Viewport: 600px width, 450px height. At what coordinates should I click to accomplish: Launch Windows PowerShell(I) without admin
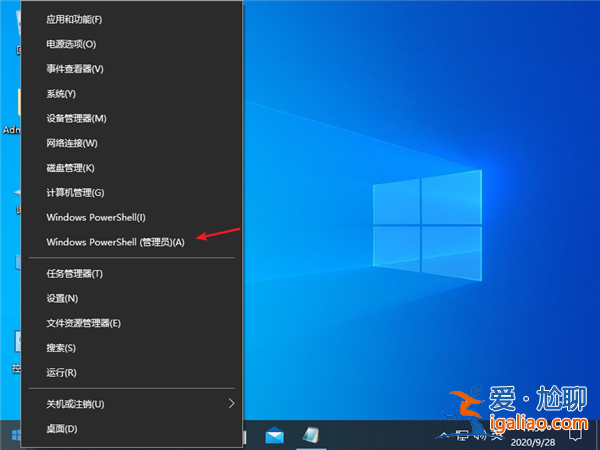(131, 217)
